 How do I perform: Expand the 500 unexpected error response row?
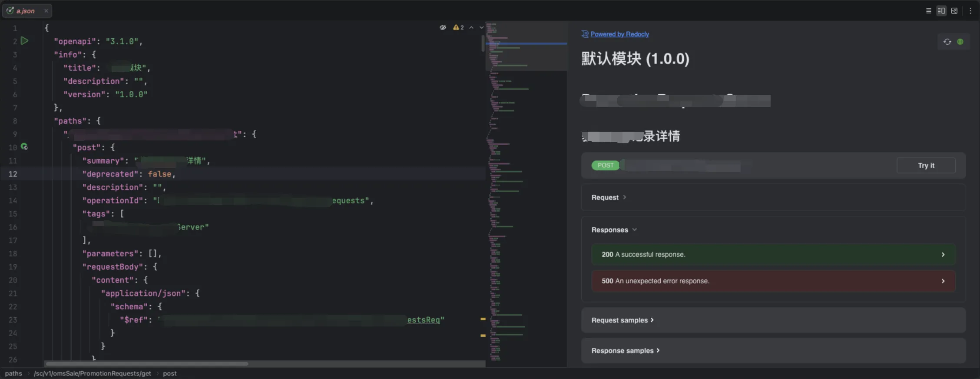coord(773,281)
